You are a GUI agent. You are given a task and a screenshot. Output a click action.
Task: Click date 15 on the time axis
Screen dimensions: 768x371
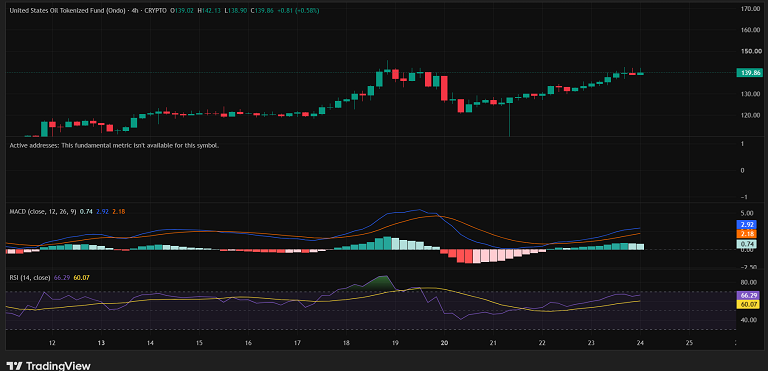[199, 343]
